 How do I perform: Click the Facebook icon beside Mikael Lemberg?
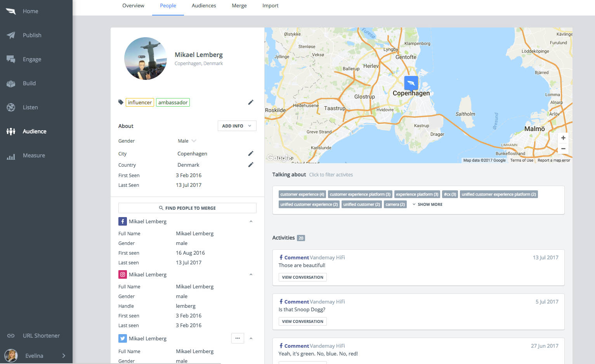pos(123,221)
